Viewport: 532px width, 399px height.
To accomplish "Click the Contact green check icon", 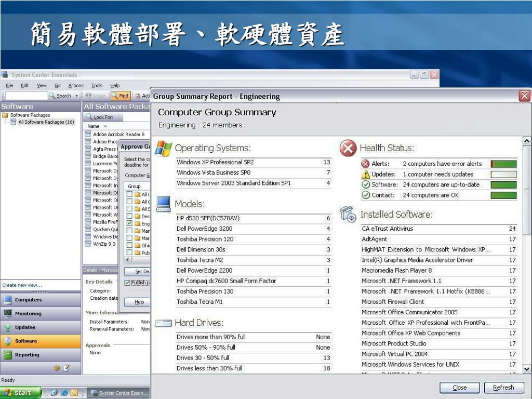I will coord(365,195).
